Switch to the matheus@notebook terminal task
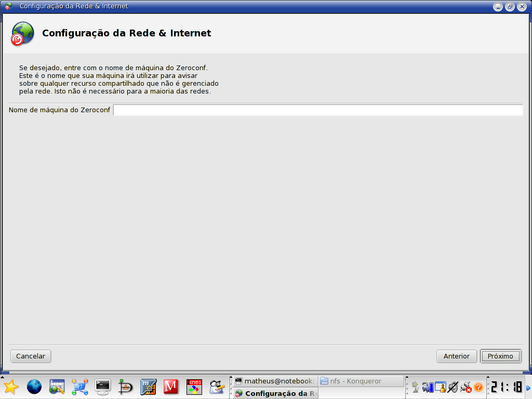 tap(274, 381)
